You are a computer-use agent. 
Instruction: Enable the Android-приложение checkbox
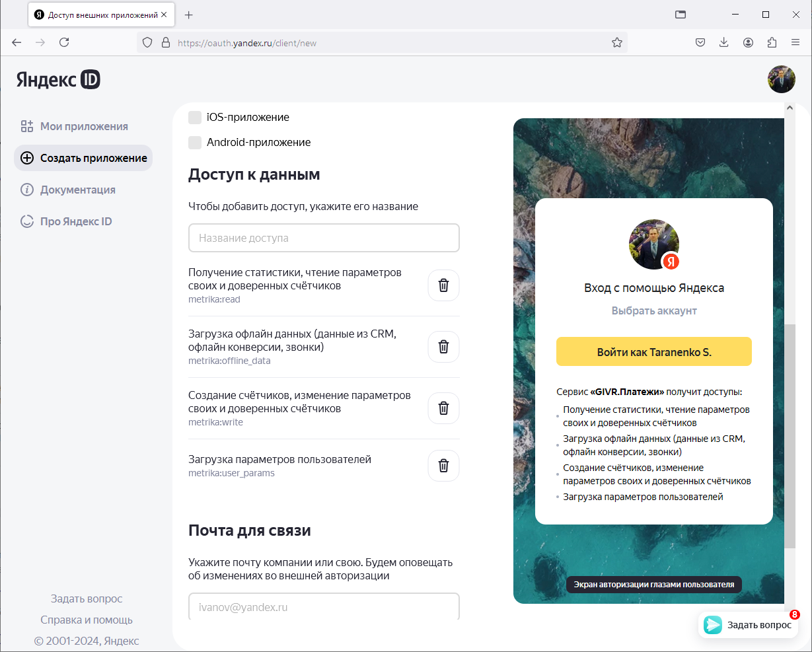pos(195,143)
